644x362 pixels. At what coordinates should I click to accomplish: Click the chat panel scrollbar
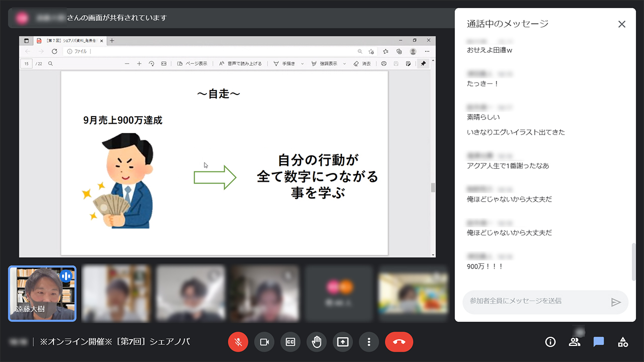point(633,262)
